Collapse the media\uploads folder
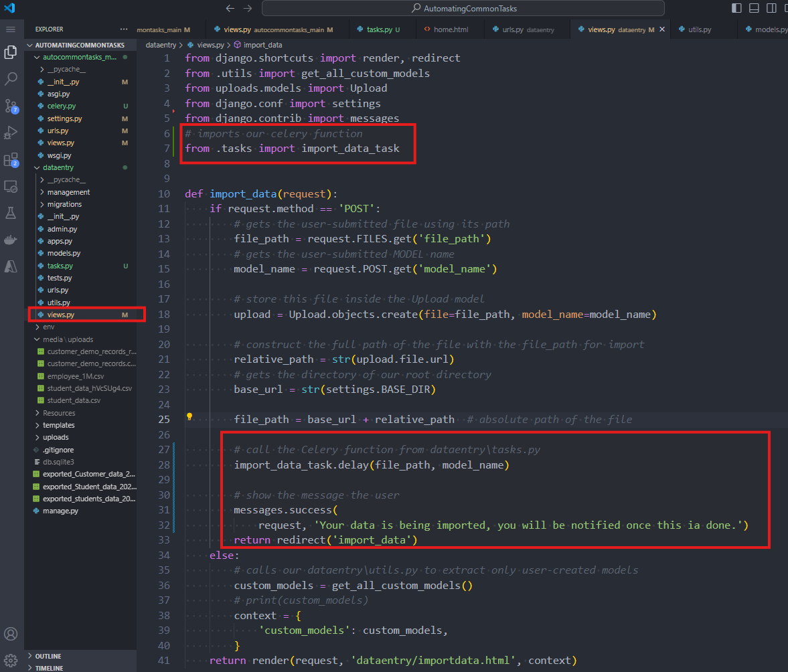788x672 pixels. click(80, 339)
